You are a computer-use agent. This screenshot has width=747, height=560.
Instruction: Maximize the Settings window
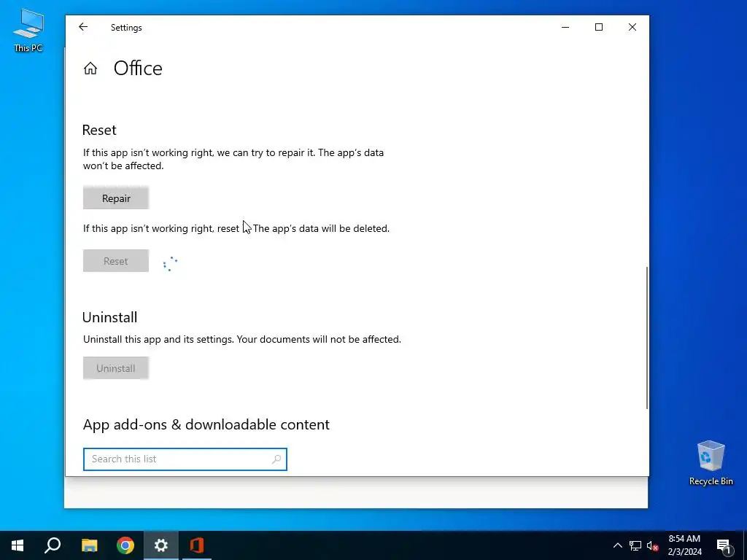pos(599,27)
